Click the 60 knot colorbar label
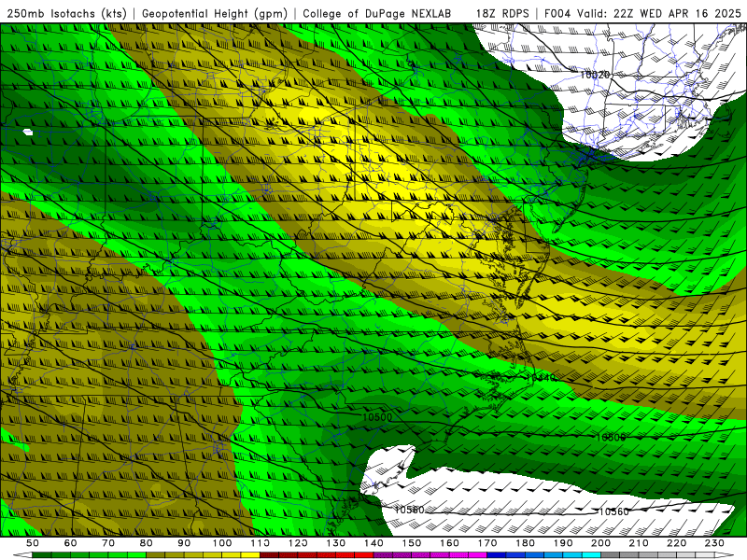 (x=70, y=543)
